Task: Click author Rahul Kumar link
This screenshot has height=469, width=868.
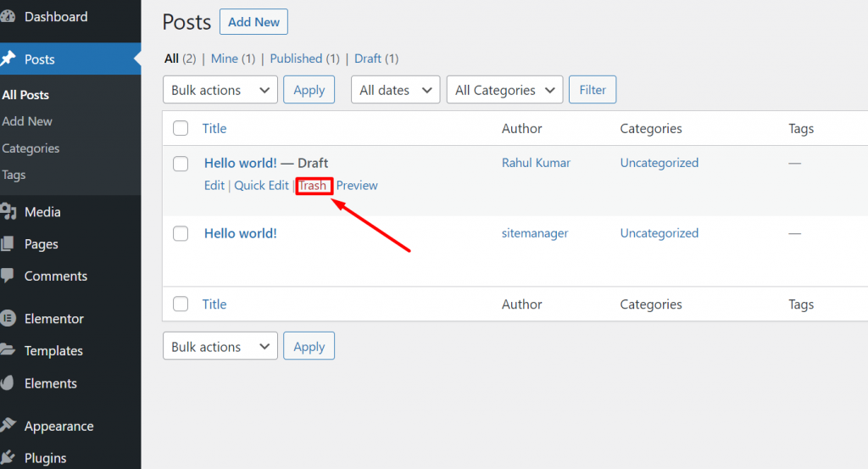Action: (536, 163)
